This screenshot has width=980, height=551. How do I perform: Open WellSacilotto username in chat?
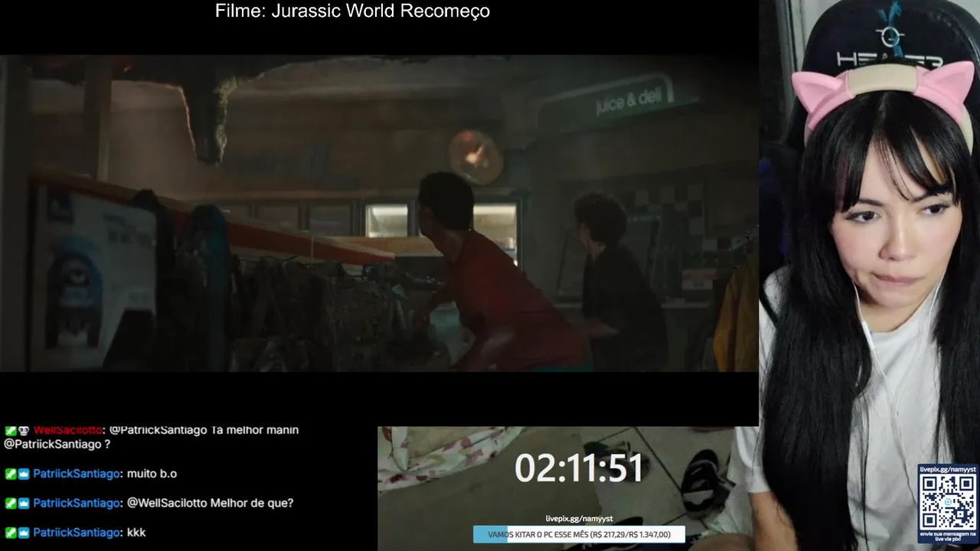tap(67, 430)
